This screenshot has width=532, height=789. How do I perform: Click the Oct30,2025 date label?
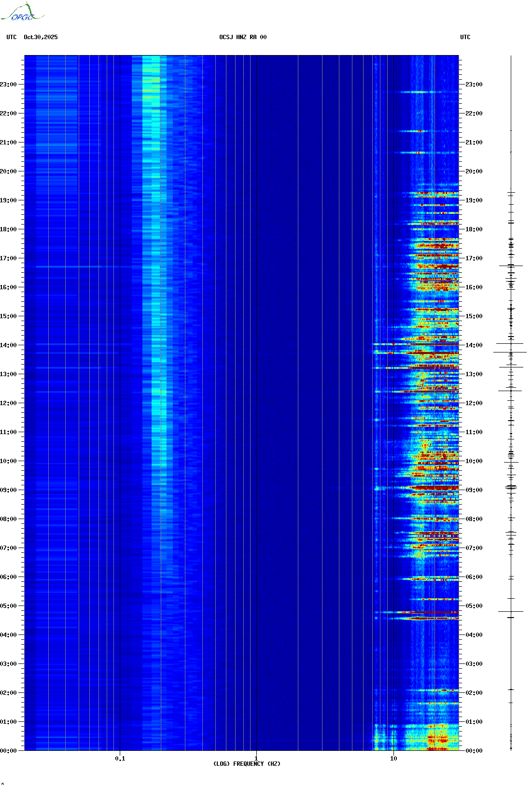[41, 37]
